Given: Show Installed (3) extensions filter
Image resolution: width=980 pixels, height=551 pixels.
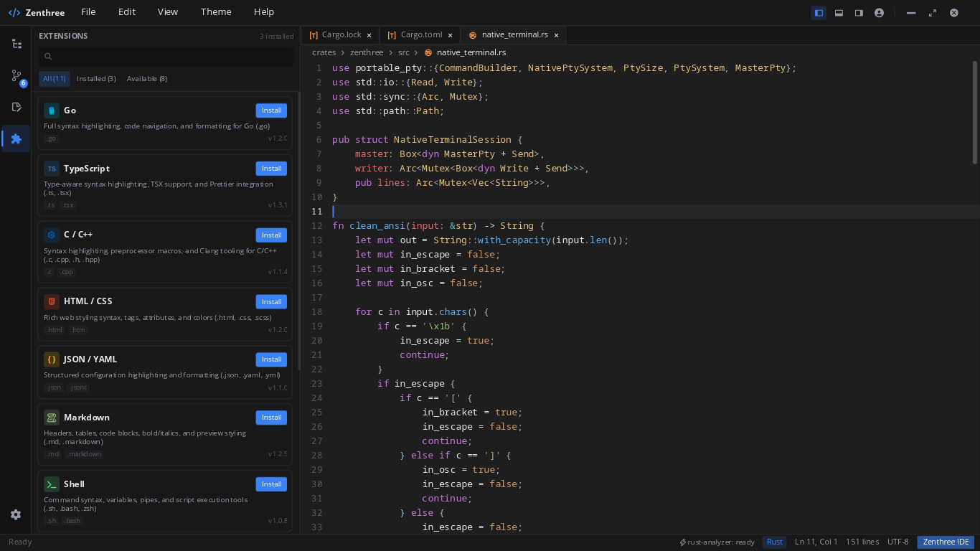Looking at the screenshot, I should pyautogui.click(x=96, y=79).
